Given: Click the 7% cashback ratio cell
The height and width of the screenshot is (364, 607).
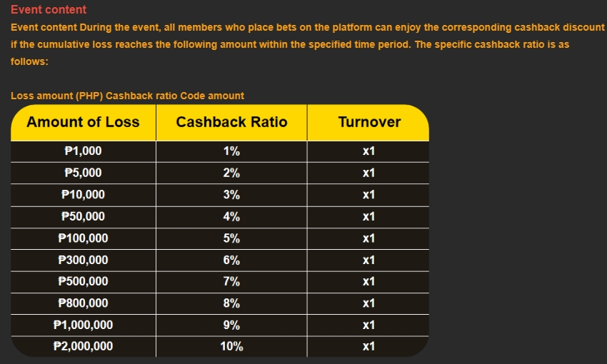Looking at the screenshot, I should pos(231,281).
